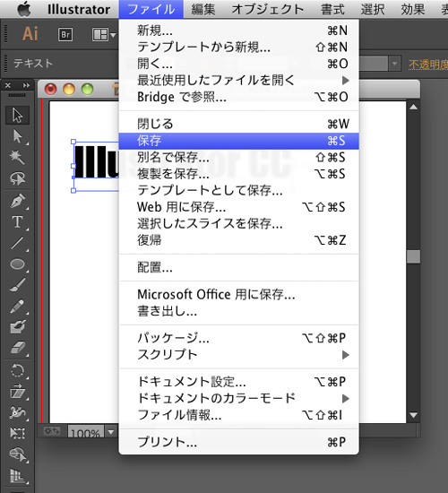Viewport: 448px width, 493px height.
Task: Choose ドキュメント設定...
Action: tap(238, 382)
